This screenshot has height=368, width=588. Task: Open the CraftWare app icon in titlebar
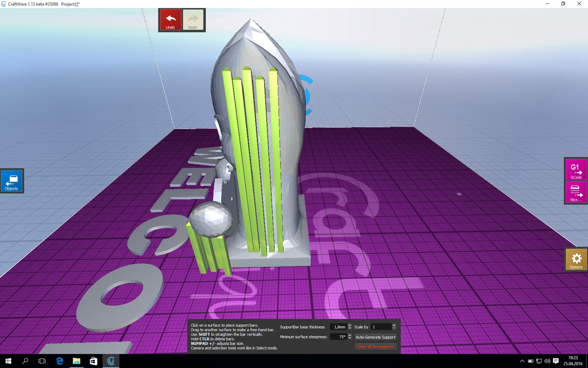[x=3, y=4]
